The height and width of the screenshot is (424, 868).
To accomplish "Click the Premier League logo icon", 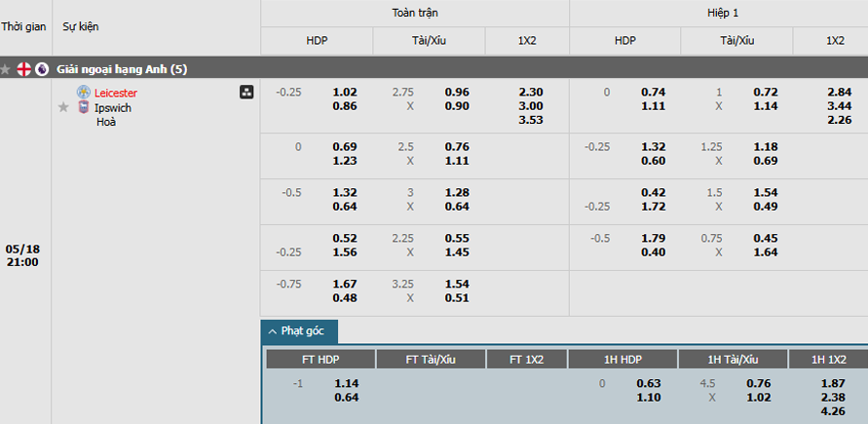I will tap(42, 69).
